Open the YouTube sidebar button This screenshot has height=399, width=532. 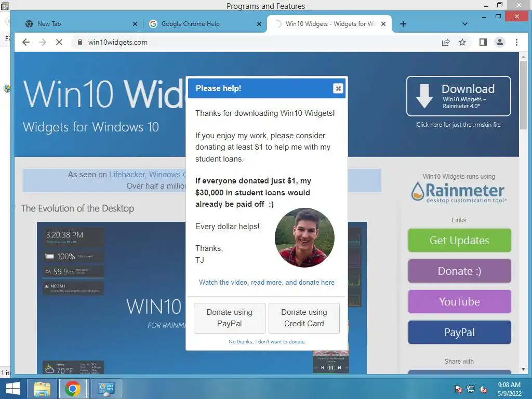pyautogui.click(x=459, y=301)
